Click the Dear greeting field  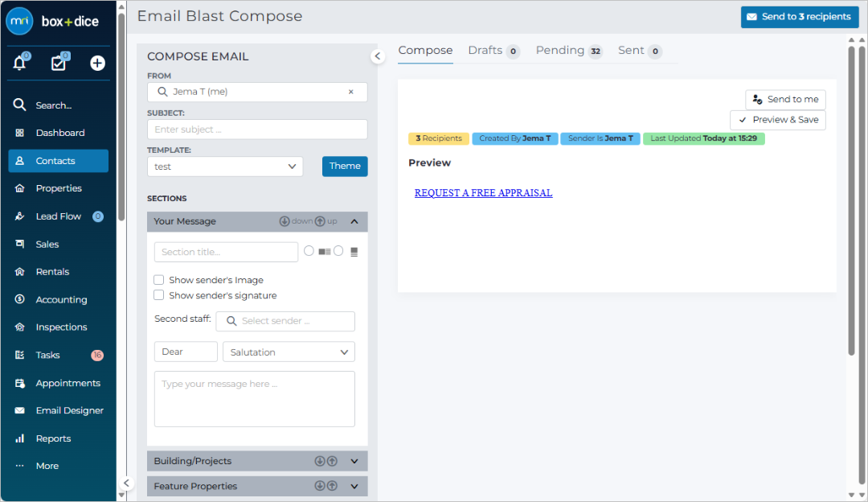pyautogui.click(x=186, y=352)
